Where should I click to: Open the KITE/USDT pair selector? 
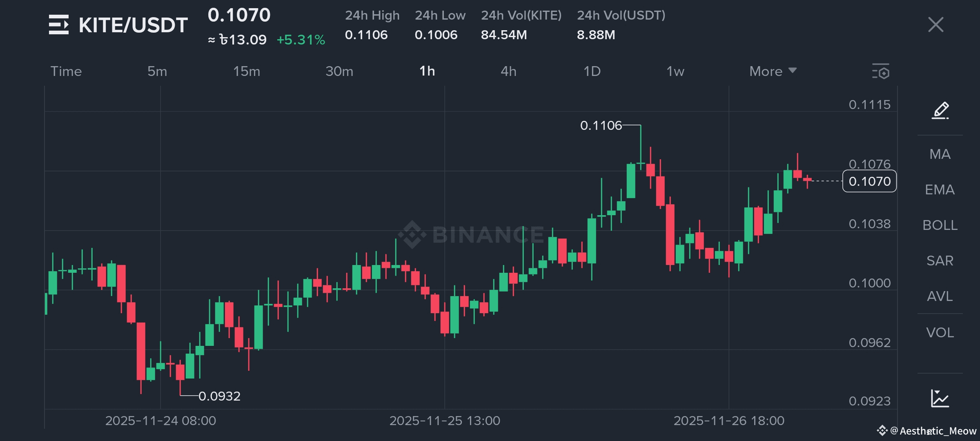click(133, 25)
